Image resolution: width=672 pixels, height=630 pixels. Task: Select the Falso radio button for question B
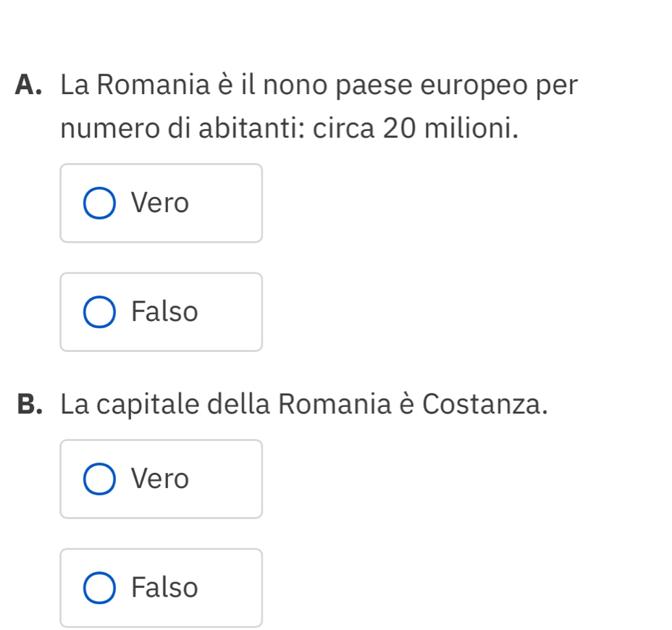(x=99, y=587)
